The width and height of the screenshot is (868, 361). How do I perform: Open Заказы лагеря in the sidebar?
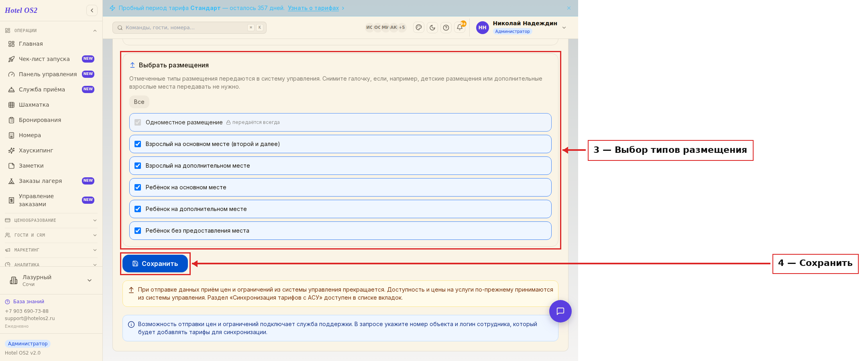point(51,181)
